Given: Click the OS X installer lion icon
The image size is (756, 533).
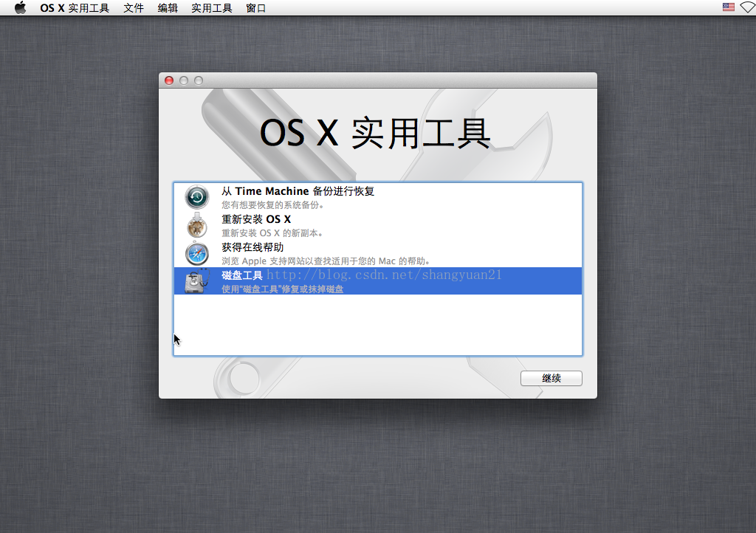Looking at the screenshot, I should click(196, 225).
